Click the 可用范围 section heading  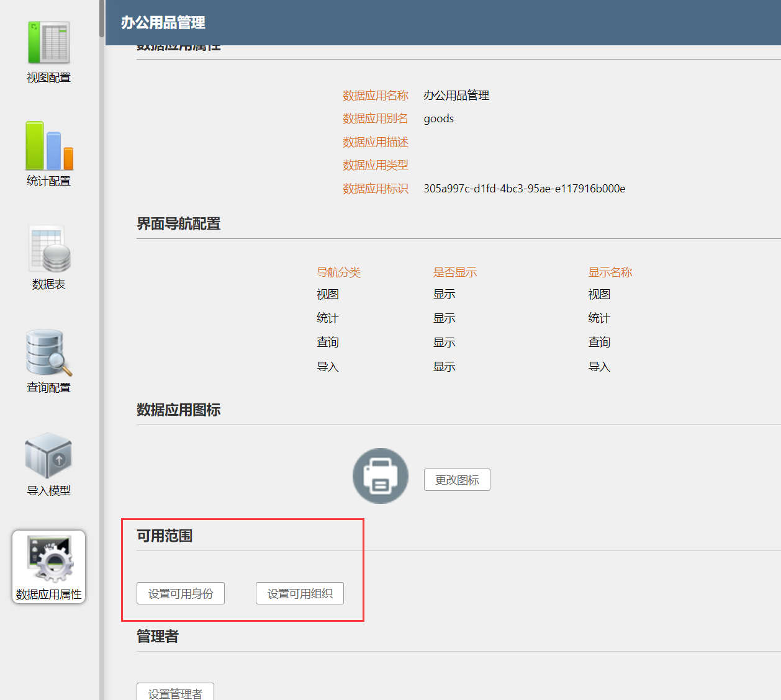(165, 536)
